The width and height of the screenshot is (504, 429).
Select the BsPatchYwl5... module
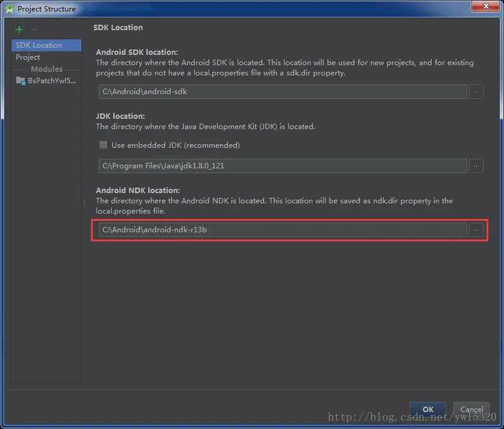[46, 81]
